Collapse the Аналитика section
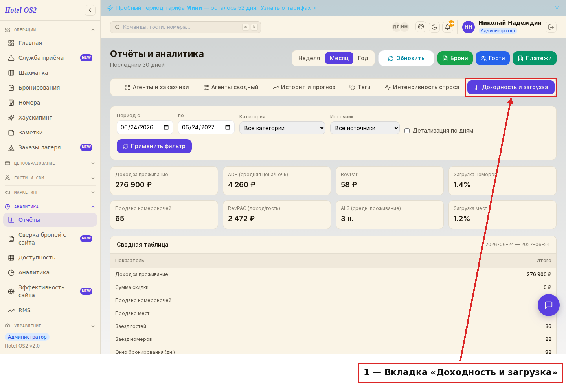 (x=50, y=207)
